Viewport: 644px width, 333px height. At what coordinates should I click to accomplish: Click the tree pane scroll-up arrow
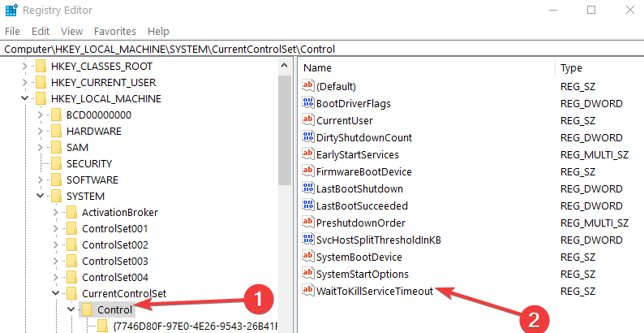click(284, 65)
